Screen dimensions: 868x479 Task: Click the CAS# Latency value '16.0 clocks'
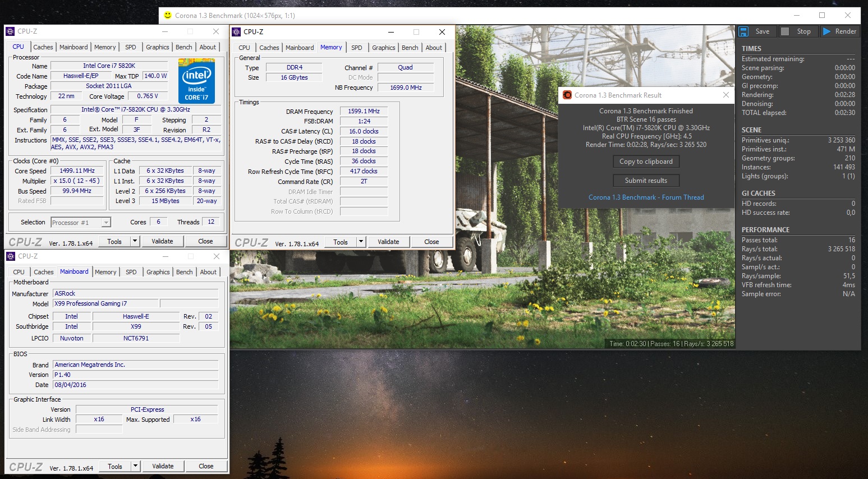364,131
